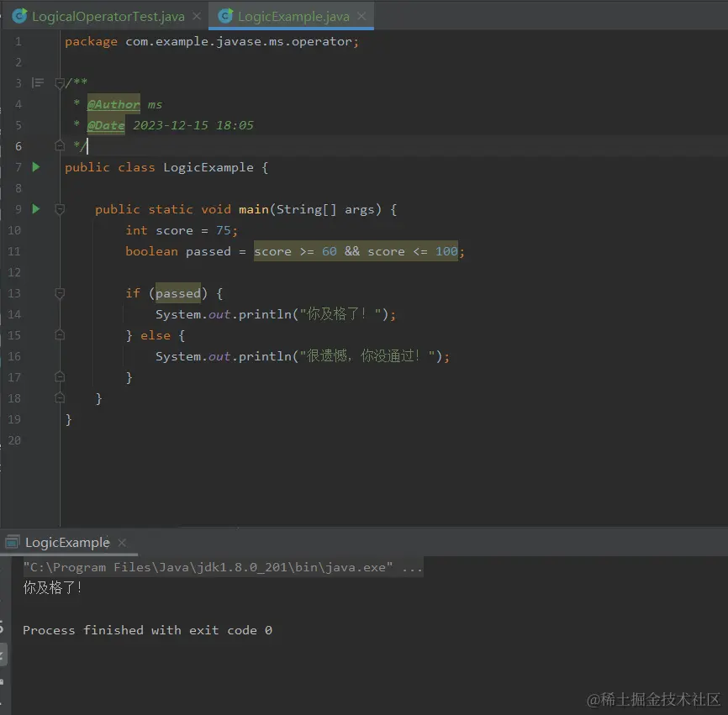The width and height of the screenshot is (728, 715).
Task: Click the Java class icon on LogicalOperatorTest.java tab
Action: 19,16
